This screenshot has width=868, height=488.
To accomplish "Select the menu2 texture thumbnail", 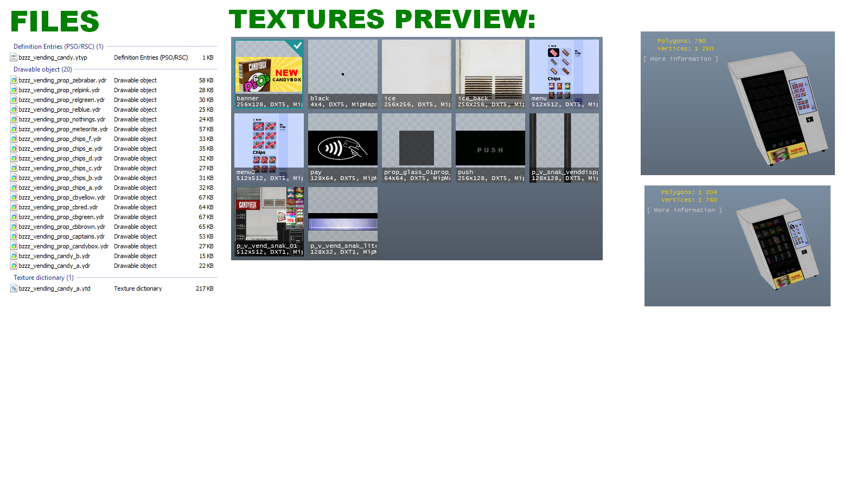I will tap(269, 148).
